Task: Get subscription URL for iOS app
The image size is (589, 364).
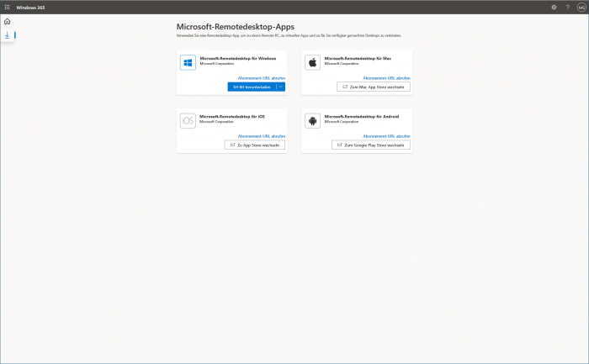Action: 262,136
